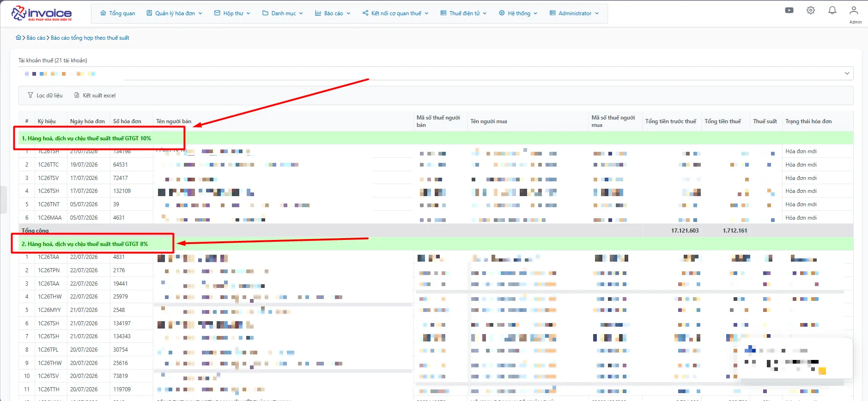Click invoice symbol 1C26MAA
868x401 pixels.
click(x=50, y=218)
